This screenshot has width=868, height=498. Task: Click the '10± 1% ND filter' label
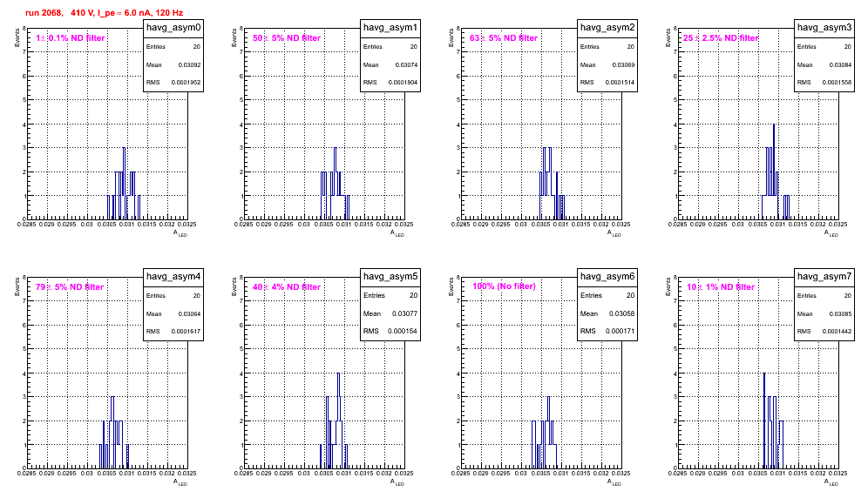coord(721,287)
